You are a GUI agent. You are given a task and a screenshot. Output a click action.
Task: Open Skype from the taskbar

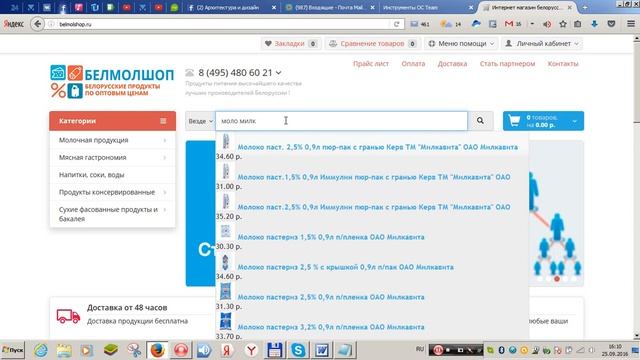click(298, 350)
